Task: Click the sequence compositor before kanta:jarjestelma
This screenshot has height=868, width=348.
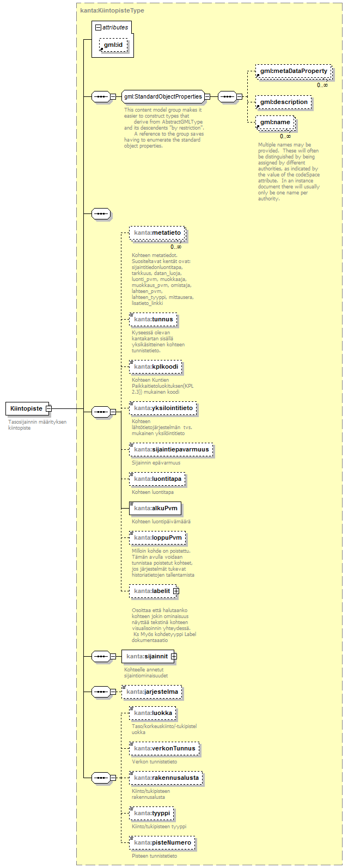Action: point(100,692)
